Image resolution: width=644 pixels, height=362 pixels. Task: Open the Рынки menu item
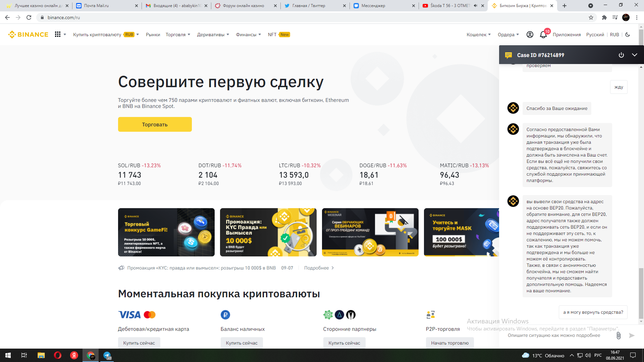[153, 35]
